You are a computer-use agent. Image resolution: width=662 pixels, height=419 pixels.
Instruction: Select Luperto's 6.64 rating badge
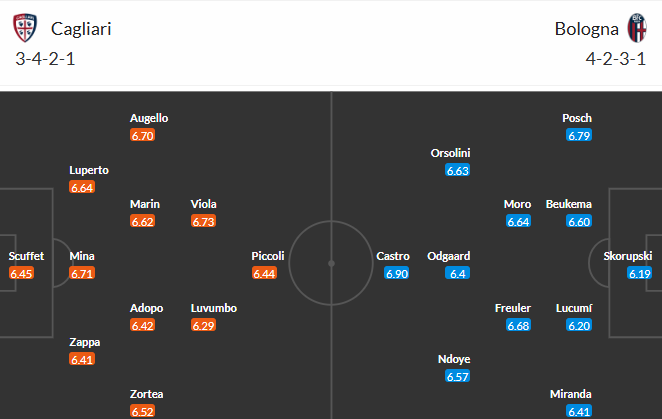click(x=82, y=187)
